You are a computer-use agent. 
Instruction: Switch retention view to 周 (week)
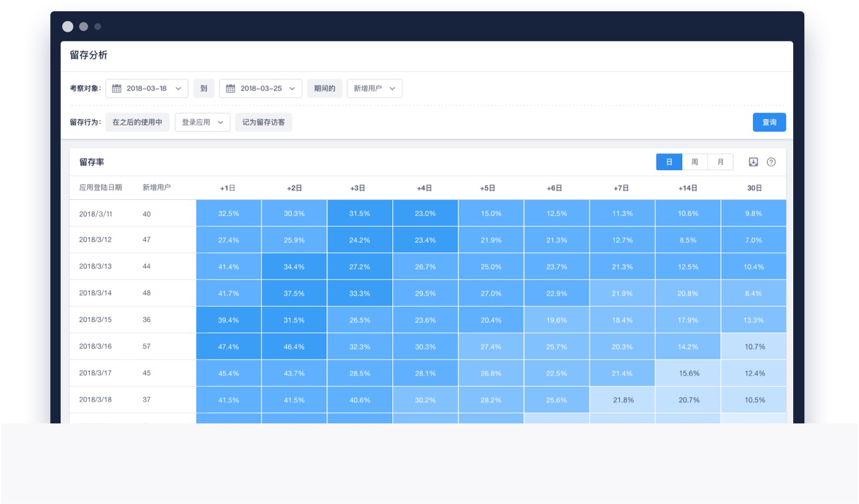point(695,162)
